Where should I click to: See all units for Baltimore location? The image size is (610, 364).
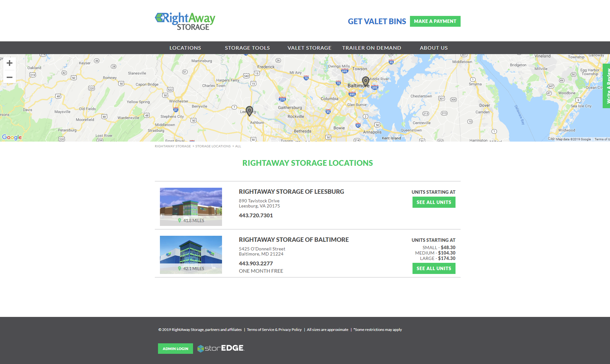tap(434, 269)
